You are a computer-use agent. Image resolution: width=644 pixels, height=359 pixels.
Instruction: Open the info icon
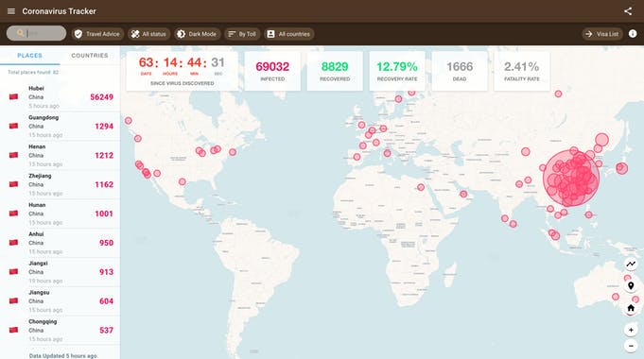coord(633,34)
